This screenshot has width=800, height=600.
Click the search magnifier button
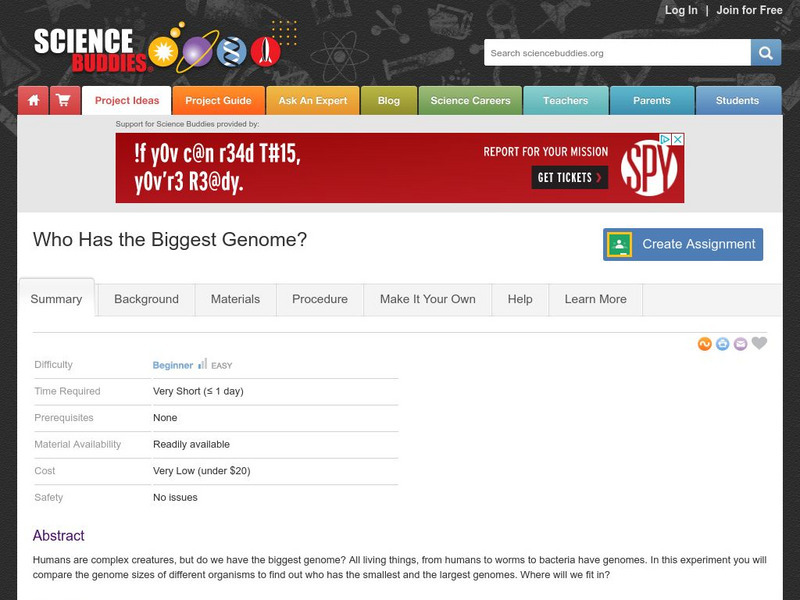(x=765, y=53)
